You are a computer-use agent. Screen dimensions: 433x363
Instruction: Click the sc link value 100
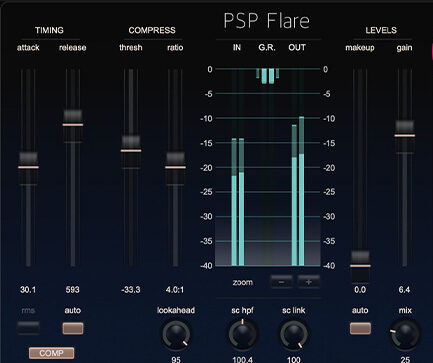[x=294, y=360]
